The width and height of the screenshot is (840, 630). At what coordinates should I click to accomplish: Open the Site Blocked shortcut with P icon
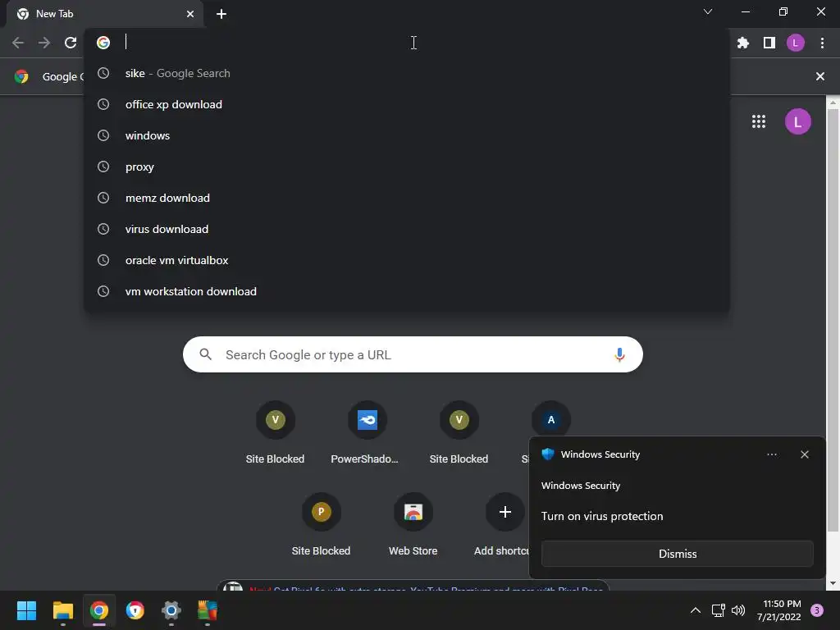321,525
